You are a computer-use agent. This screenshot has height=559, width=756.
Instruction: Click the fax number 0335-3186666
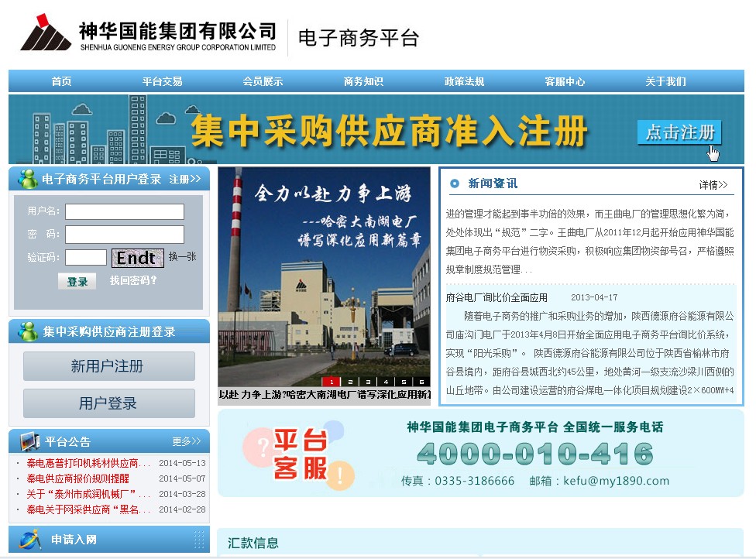pyautogui.click(x=474, y=481)
